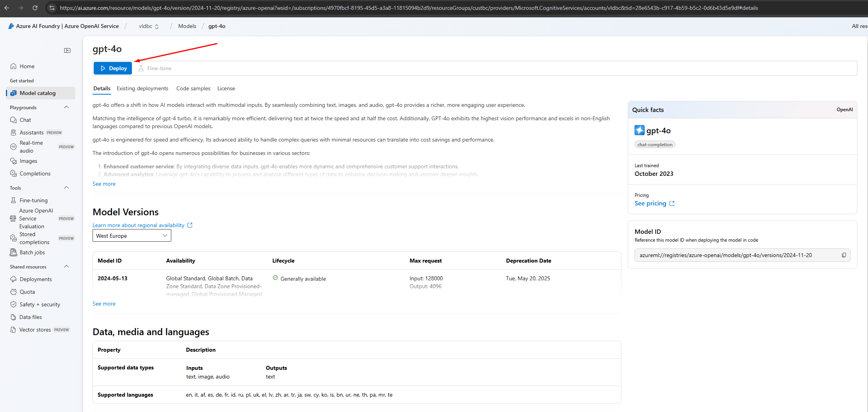Click the Deprecation Date column header
868x412 pixels.
pyautogui.click(x=529, y=261)
